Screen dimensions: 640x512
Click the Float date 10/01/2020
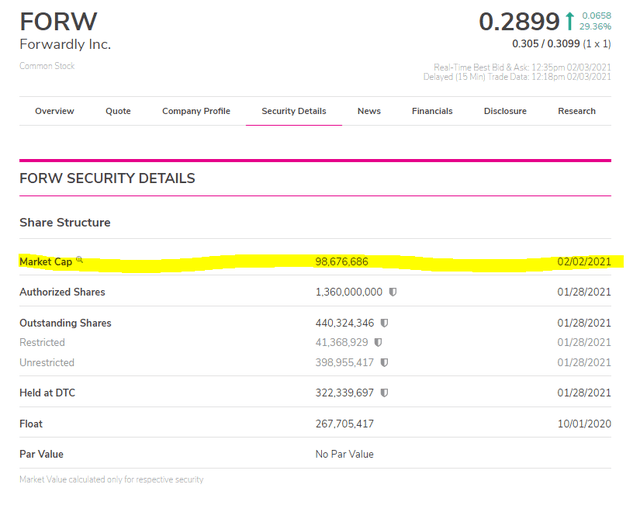(x=584, y=424)
